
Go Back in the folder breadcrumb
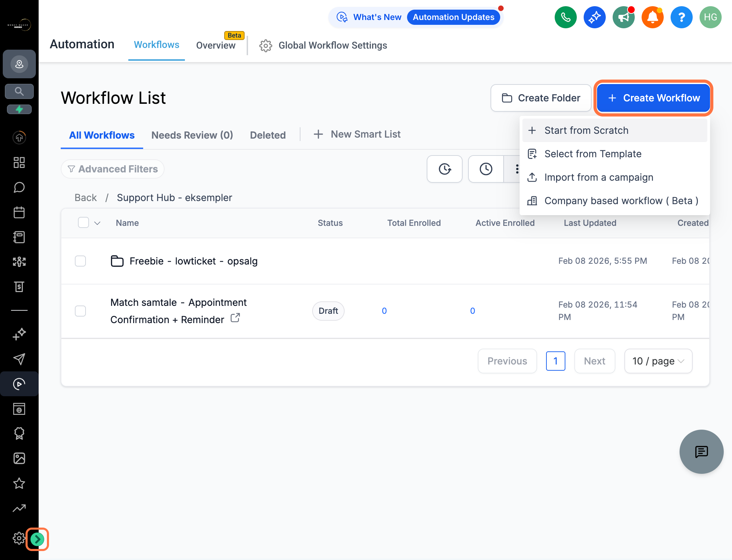click(x=86, y=198)
